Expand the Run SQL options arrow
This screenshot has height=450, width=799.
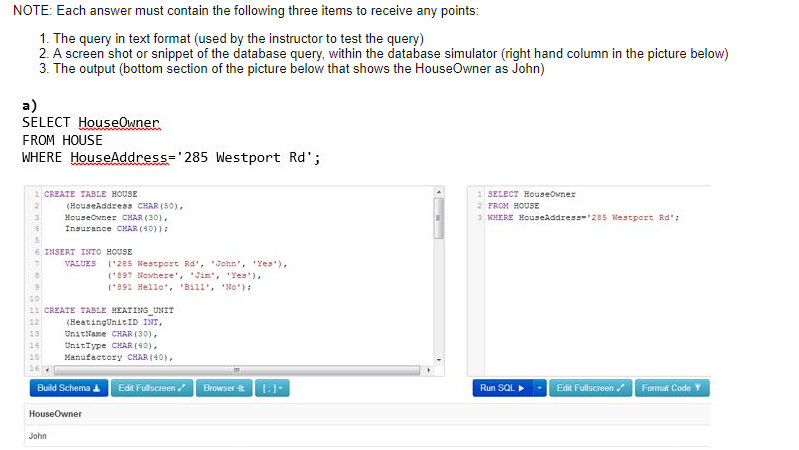coord(539,388)
